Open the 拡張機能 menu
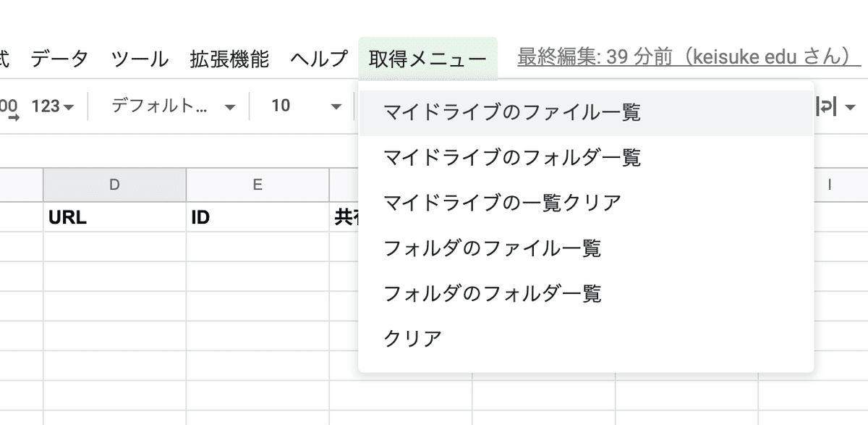 230,56
